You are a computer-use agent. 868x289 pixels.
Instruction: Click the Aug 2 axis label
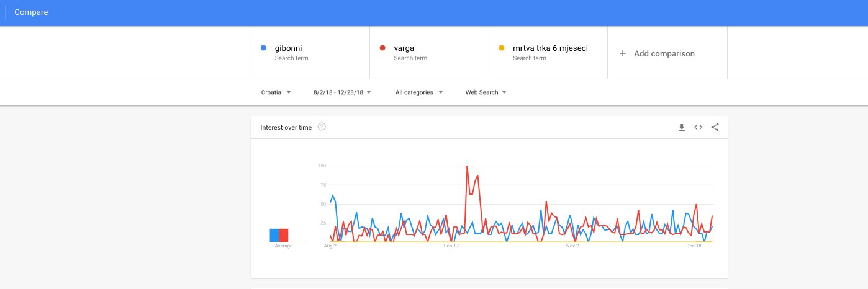pyautogui.click(x=330, y=246)
